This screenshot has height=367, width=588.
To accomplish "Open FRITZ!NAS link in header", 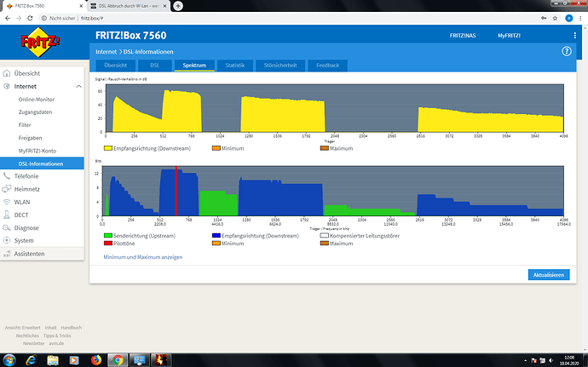I will click(x=463, y=36).
